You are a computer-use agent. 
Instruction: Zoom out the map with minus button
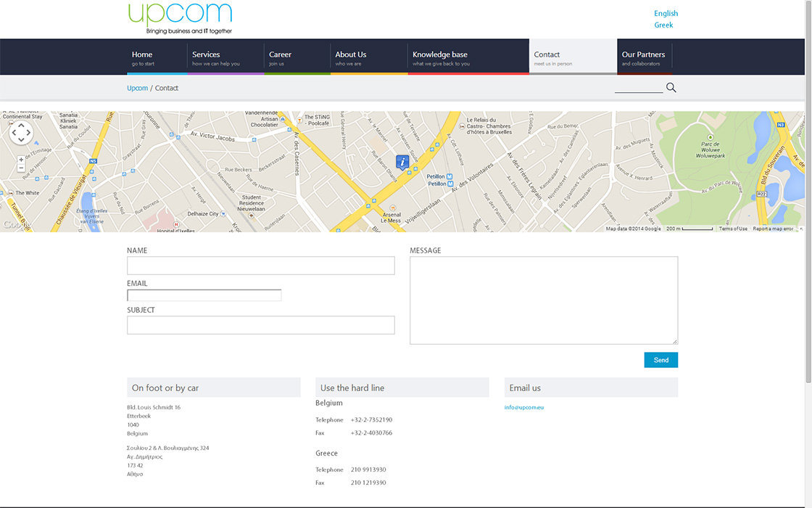coord(21,168)
